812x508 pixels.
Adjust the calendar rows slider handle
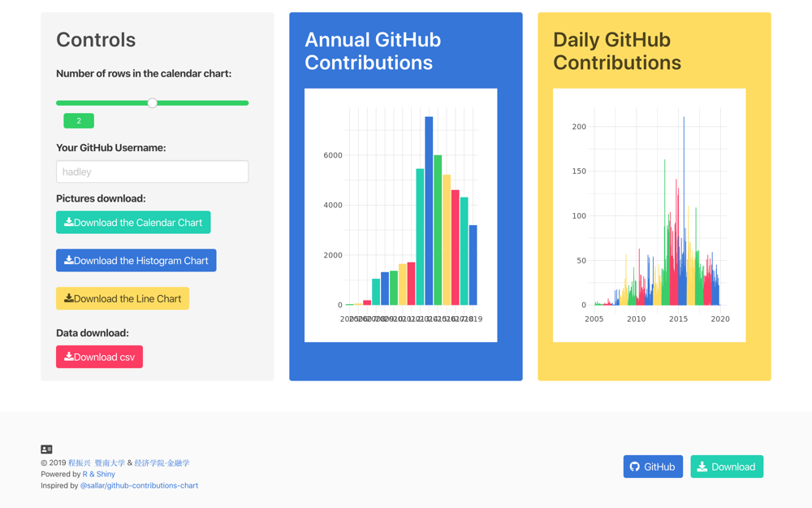[153, 102]
